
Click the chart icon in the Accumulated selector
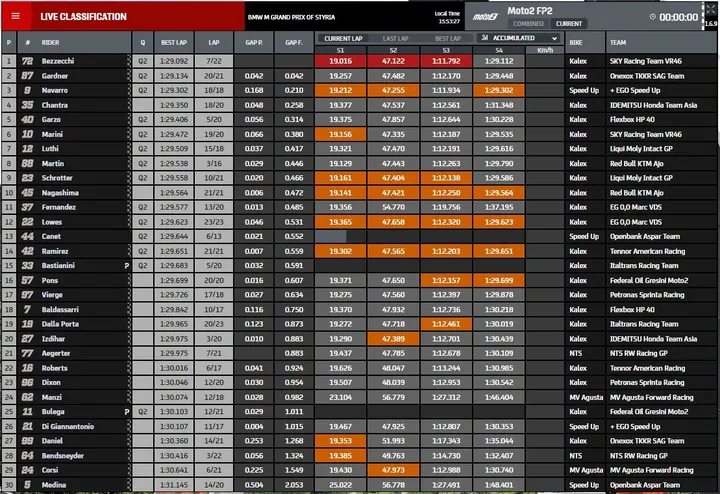point(484,38)
